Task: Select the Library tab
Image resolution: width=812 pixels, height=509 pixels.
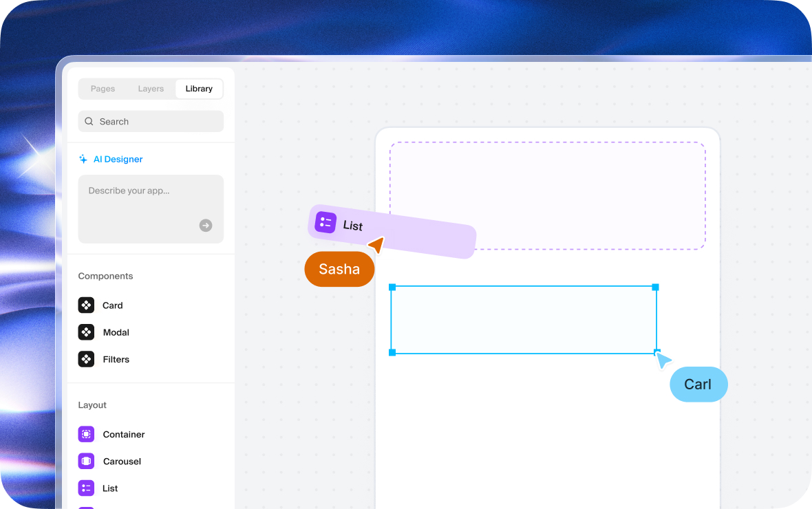Action: 199,89
